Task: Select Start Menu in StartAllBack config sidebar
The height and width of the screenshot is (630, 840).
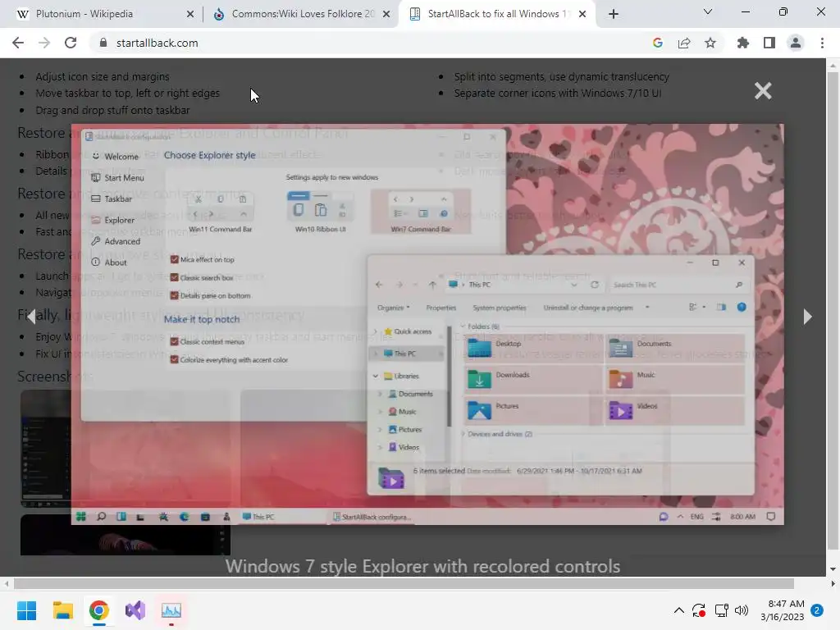Action: [118, 178]
